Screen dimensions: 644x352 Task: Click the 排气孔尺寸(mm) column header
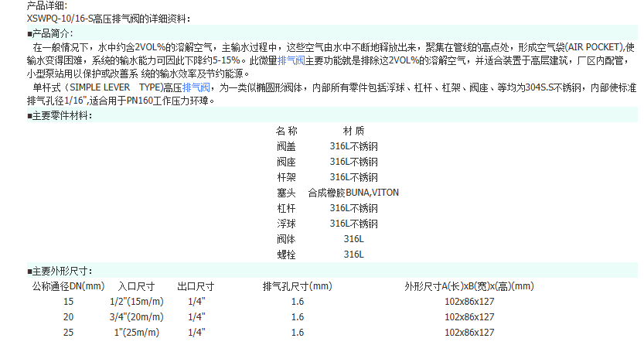(298, 286)
